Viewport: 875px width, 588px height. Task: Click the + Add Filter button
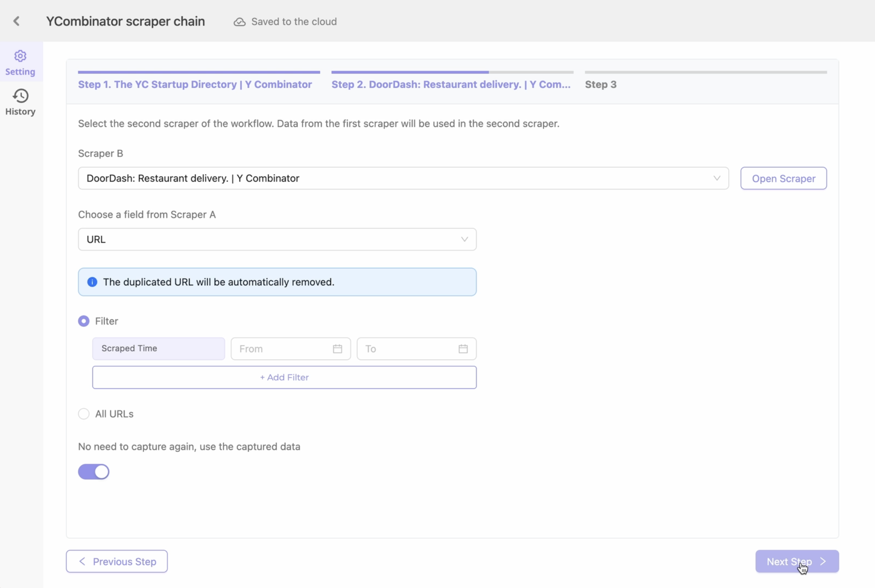(x=284, y=377)
